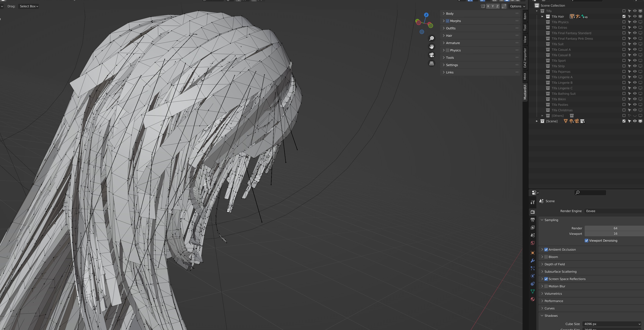644x330 pixels.
Task: Switch perspective/orthographic with grid icon
Action: [x=431, y=64]
